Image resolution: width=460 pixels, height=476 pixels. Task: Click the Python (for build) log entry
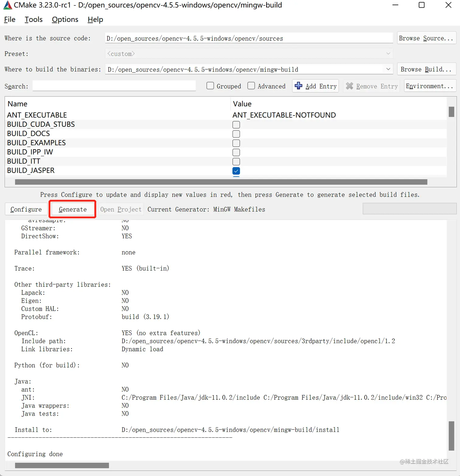click(x=71, y=365)
